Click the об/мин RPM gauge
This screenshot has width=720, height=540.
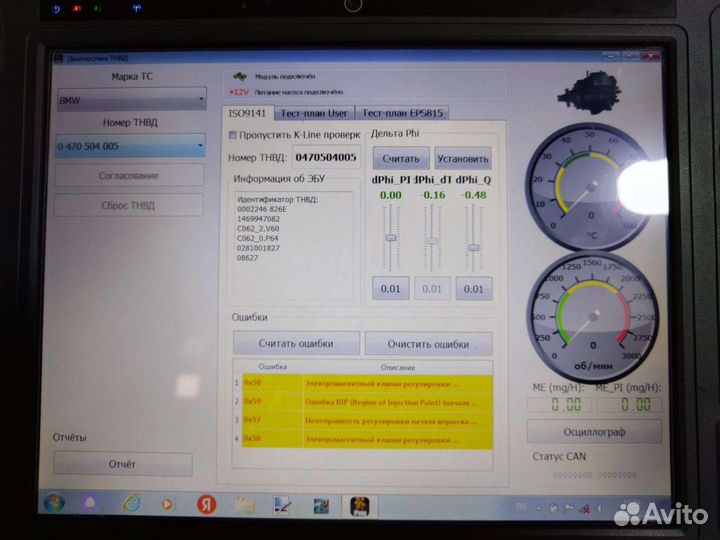(x=593, y=316)
